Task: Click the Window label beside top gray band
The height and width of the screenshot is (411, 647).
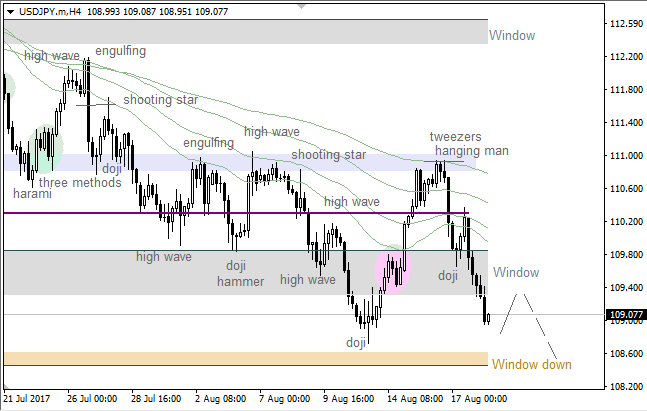Action: pos(512,35)
